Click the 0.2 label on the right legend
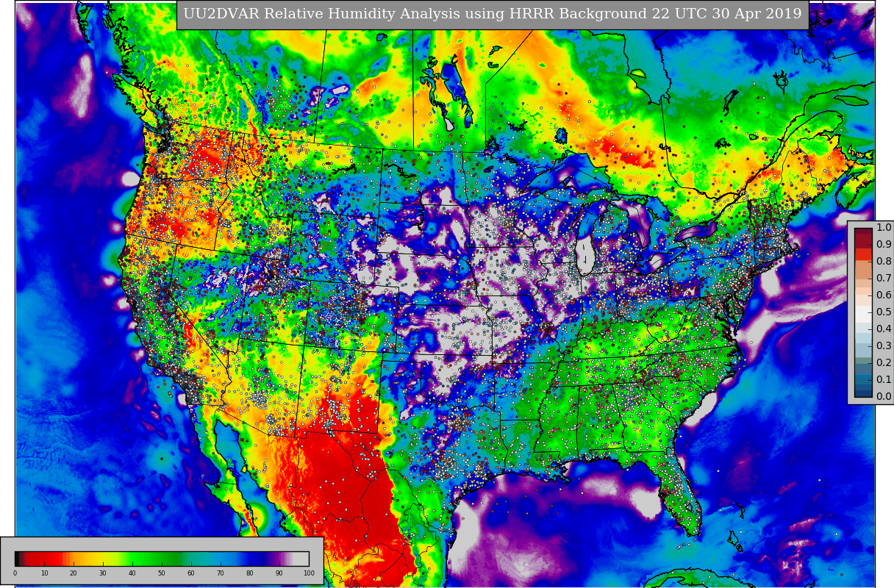This screenshot has width=894, height=588. 884,362
